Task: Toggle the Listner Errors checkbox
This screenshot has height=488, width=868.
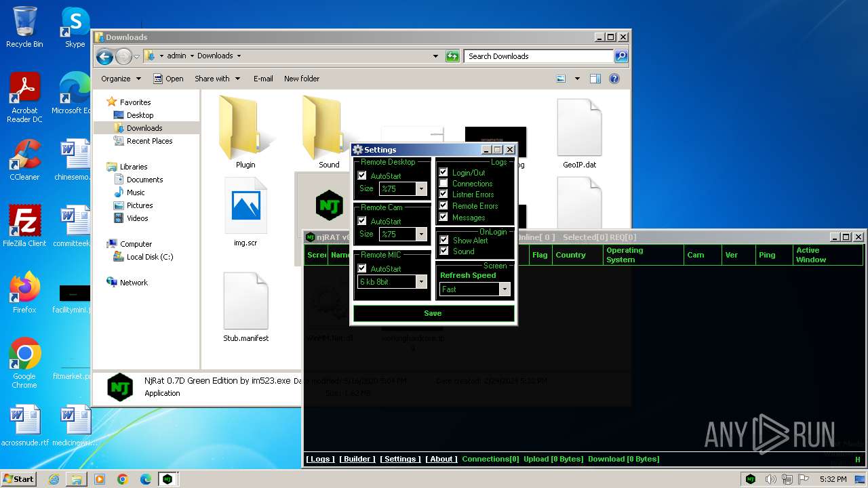Action: click(443, 194)
